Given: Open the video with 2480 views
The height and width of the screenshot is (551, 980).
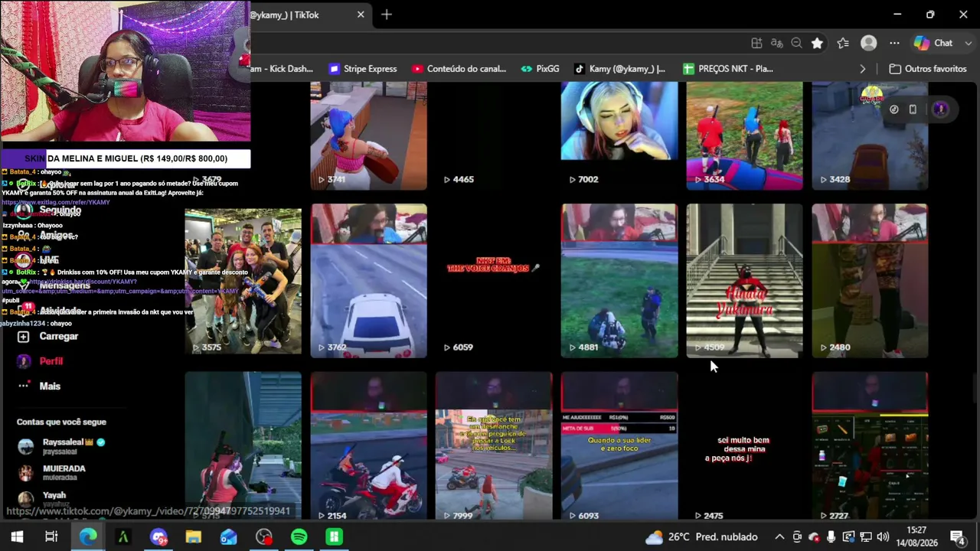Looking at the screenshot, I should (x=870, y=281).
